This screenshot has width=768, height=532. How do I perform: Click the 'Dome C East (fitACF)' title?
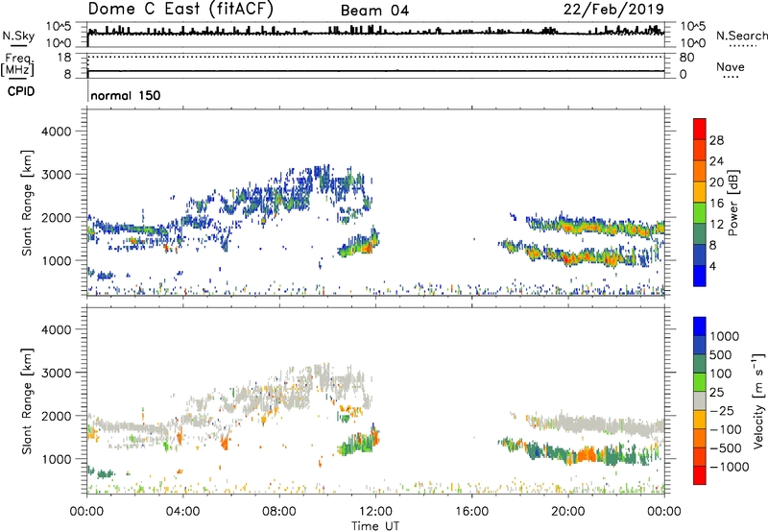click(180, 10)
